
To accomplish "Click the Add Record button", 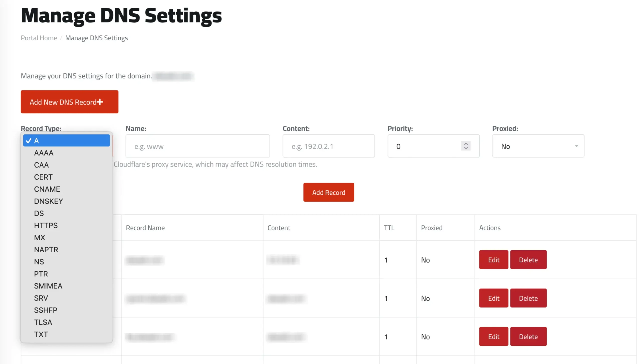I will 328,193.
